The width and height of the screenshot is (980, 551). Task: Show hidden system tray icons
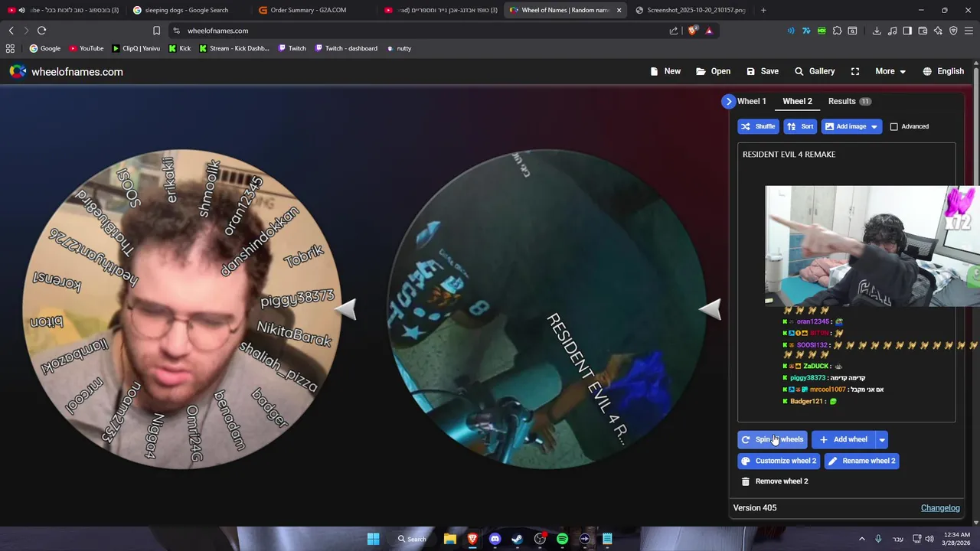click(861, 539)
